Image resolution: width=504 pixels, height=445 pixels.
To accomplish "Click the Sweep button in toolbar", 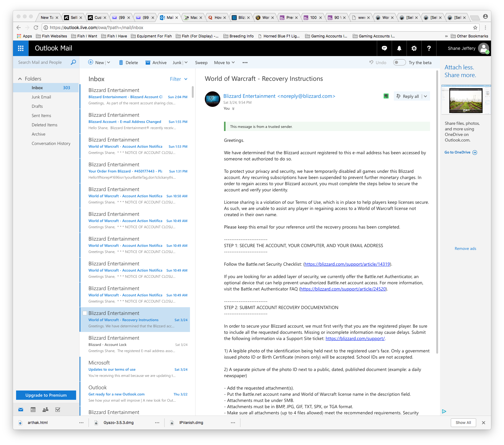I will 201,63.
